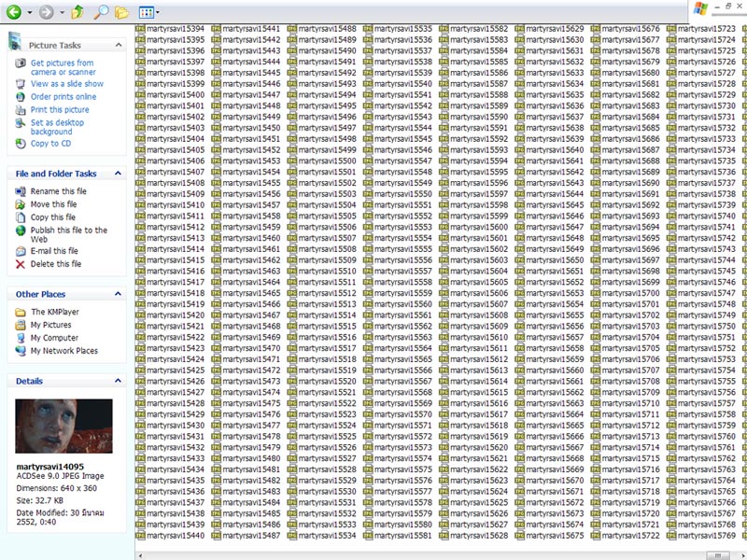Click the My Computer icon
Image resolution: width=747 pixels, height=560 pixels.
coord(21,338)
